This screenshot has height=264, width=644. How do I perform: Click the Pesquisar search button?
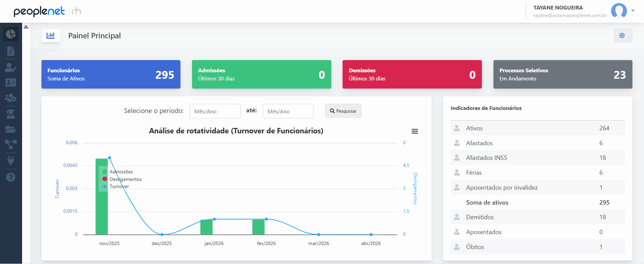pyautogui.click(x=343, y=111)
